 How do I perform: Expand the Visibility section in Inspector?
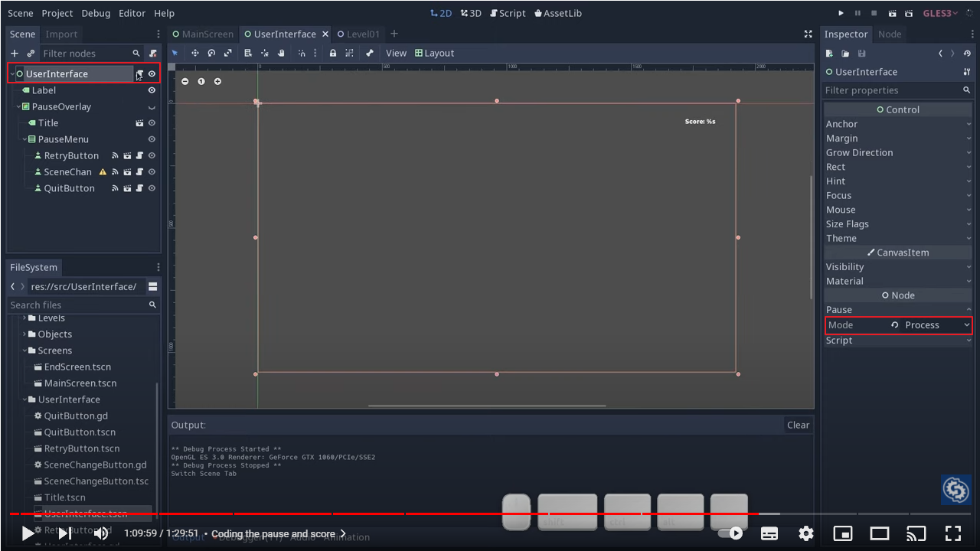[x=898, y=267]
